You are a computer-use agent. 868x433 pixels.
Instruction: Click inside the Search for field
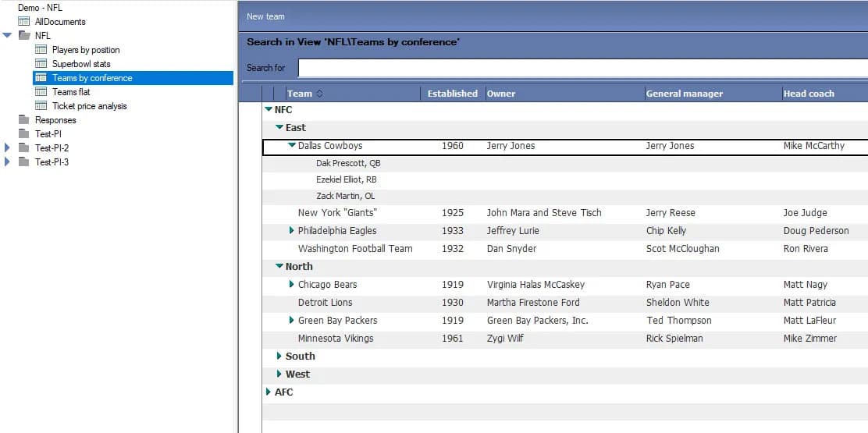tap(583, 68)
